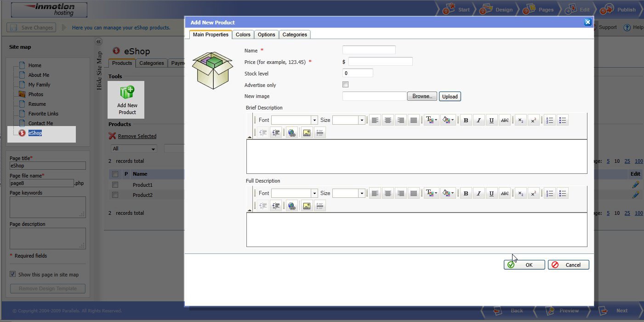This screenshot has width=644, height=322.
Task: Select the Product1 row checkbox
Action: (x=115, y=185)
